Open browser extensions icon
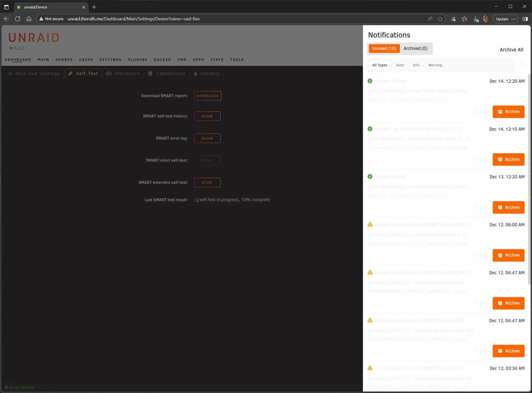 (453, 19)
